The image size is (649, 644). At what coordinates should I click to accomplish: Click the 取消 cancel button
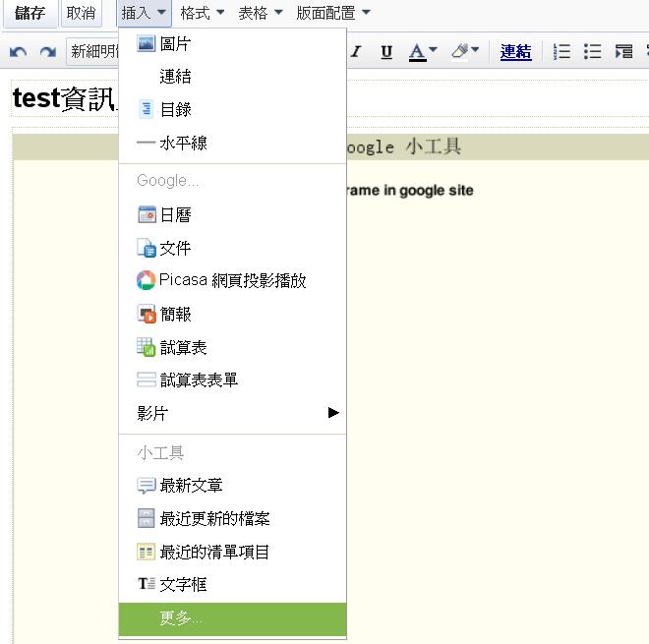point(81,13)
